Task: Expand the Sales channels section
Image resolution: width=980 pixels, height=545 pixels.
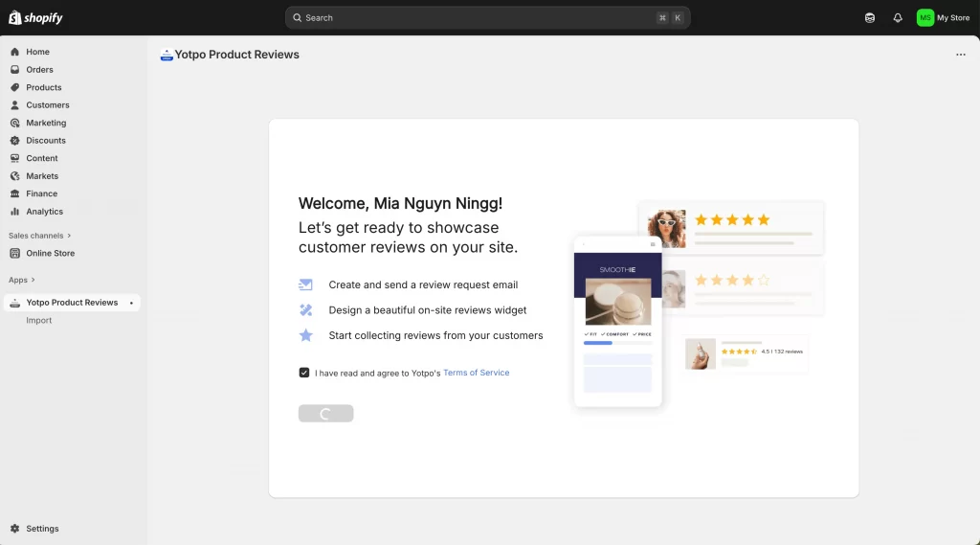Action: [x=40, y=236]
